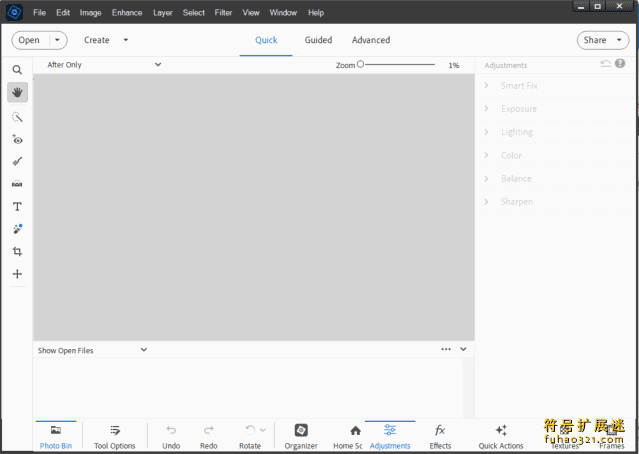Expand the Create dropdown menu
Image resolution: width=639 pixels, height=454 pixels.
click(126, 40)
